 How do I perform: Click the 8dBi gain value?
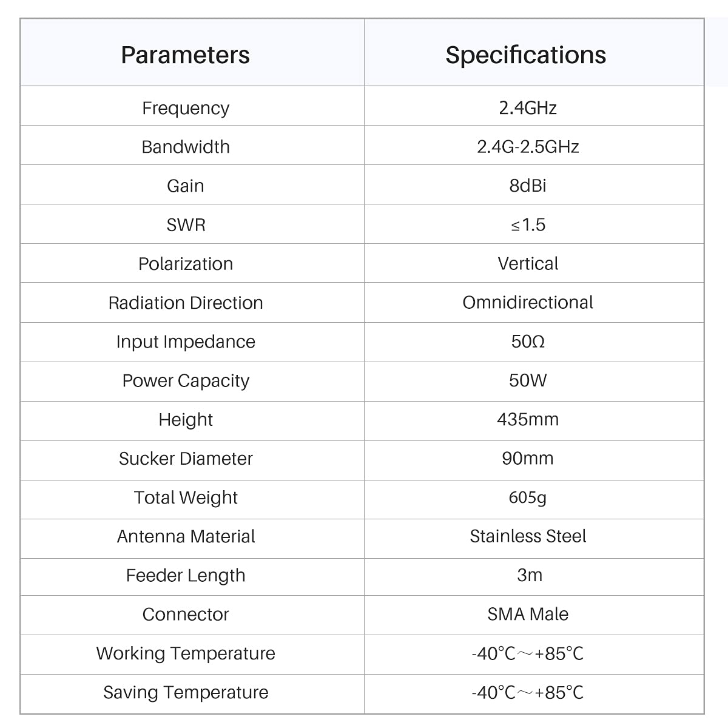point(528,186)
